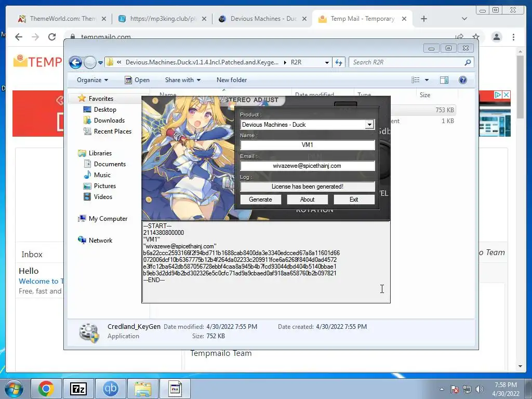Open Explorer recent locations dropdown arrow
532x399 pixels.
point(100,63)
